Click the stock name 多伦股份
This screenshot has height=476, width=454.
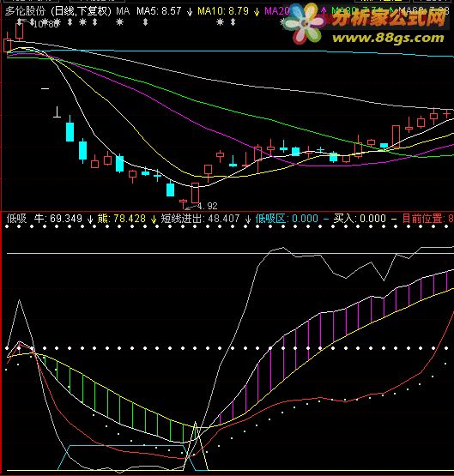coord(25,11)
